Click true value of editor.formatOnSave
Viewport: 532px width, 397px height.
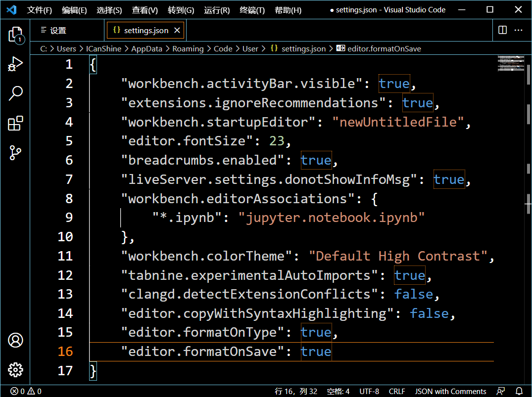(316, 352)
